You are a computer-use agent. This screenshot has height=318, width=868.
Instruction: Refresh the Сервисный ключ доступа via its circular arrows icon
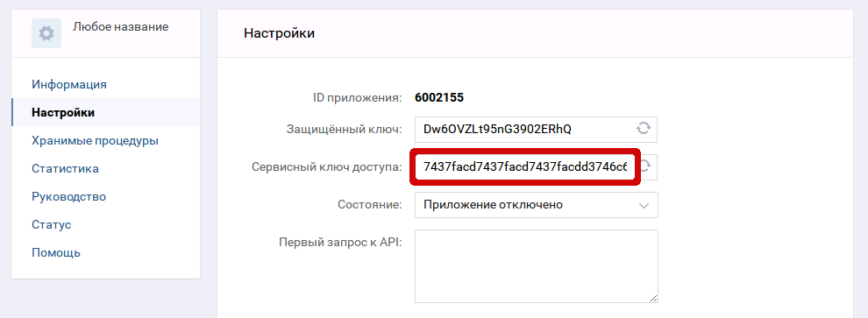coord(646,166)
